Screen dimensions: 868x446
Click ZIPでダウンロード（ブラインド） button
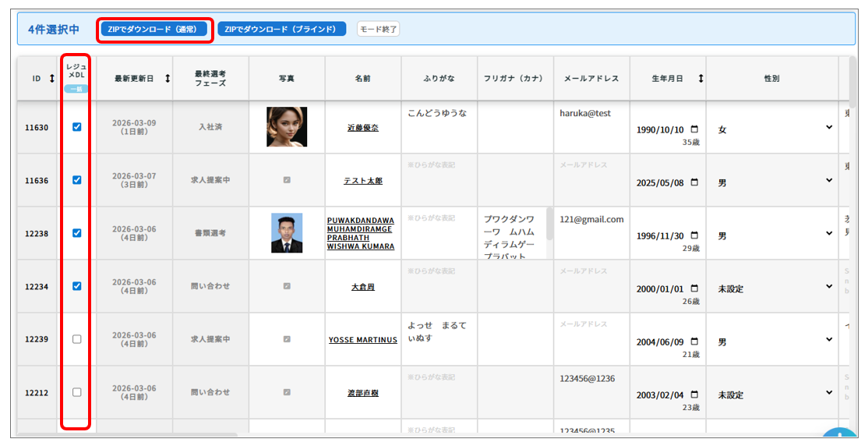point(281,29)
